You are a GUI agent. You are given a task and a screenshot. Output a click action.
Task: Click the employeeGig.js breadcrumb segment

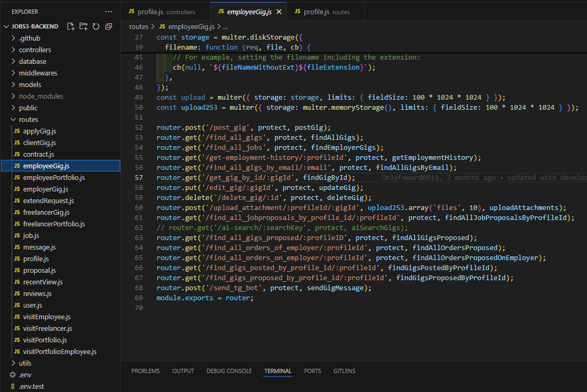coord(191,26)
